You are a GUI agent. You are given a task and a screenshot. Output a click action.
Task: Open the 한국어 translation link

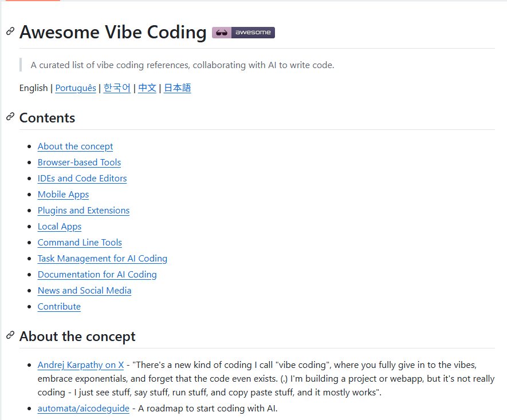pos(116,88)
